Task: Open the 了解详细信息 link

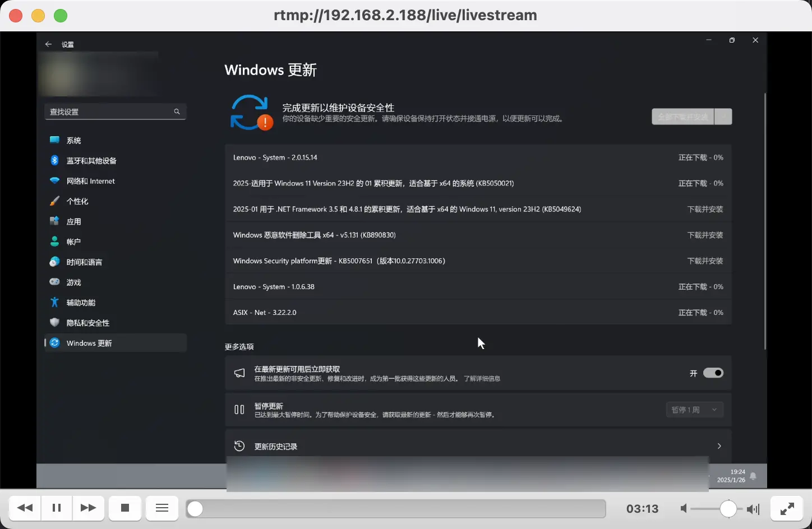Action: point(482,379)
